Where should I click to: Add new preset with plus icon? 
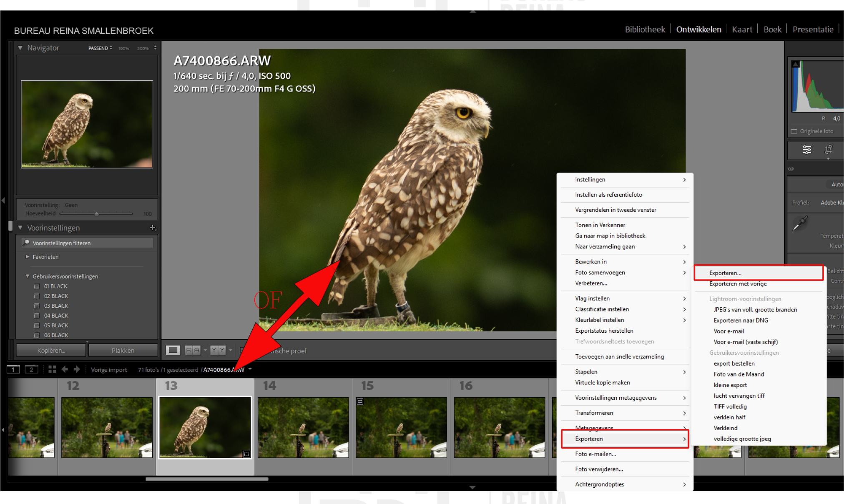click(153, 228)
